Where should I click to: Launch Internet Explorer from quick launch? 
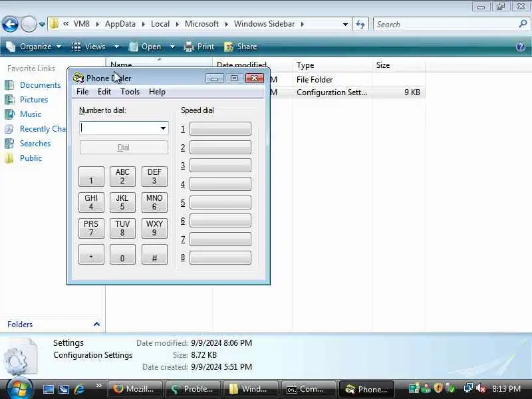pyautogui.click(x=79, y=389)
